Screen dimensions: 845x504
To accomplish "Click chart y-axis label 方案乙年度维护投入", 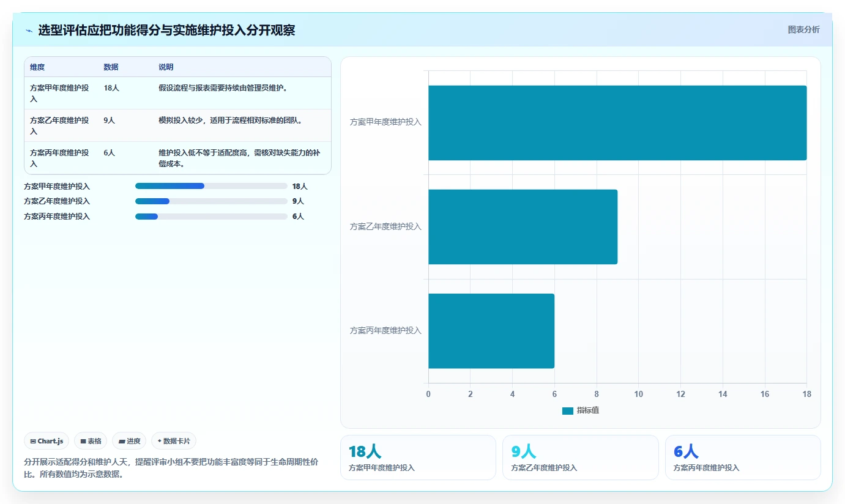I will (385, 226).
